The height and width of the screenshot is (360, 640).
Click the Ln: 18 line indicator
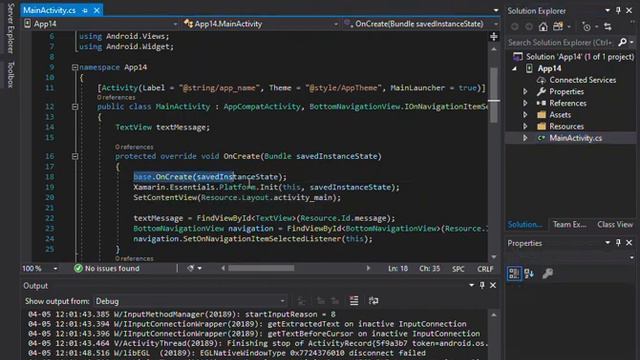(398, 269)
